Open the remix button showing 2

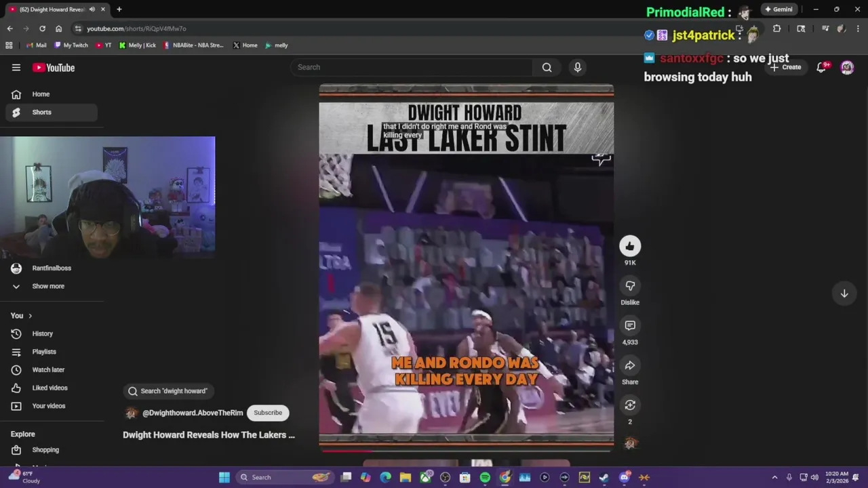630,405
